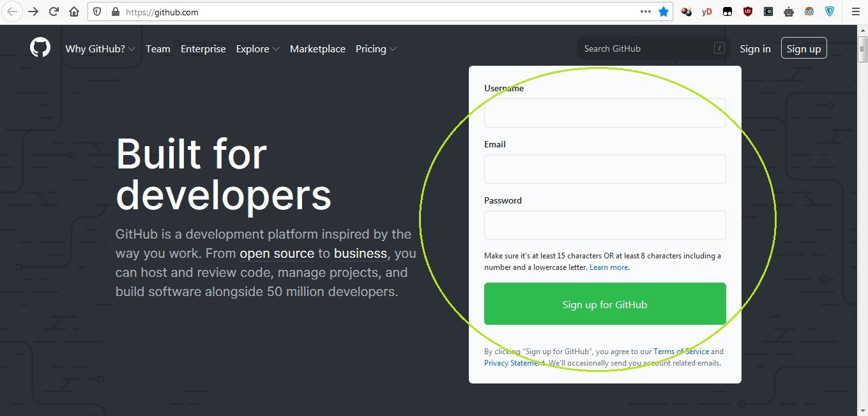
Task: Open the blue shield extension icon
Action: click(830, 11)
